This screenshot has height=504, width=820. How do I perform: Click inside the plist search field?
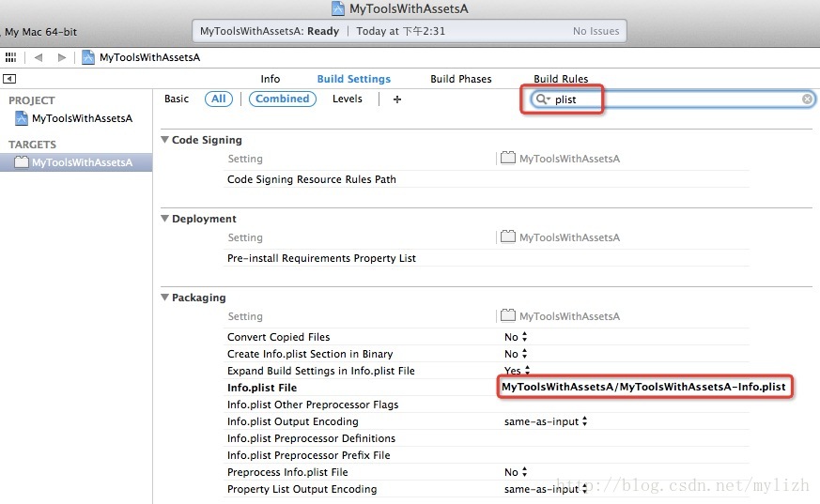(674, 99)
